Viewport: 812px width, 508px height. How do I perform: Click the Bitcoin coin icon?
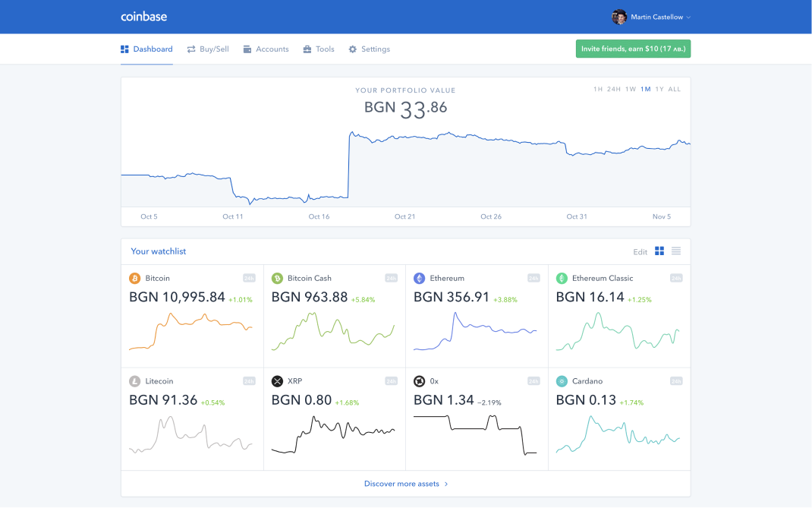click(x=134, y=279)
